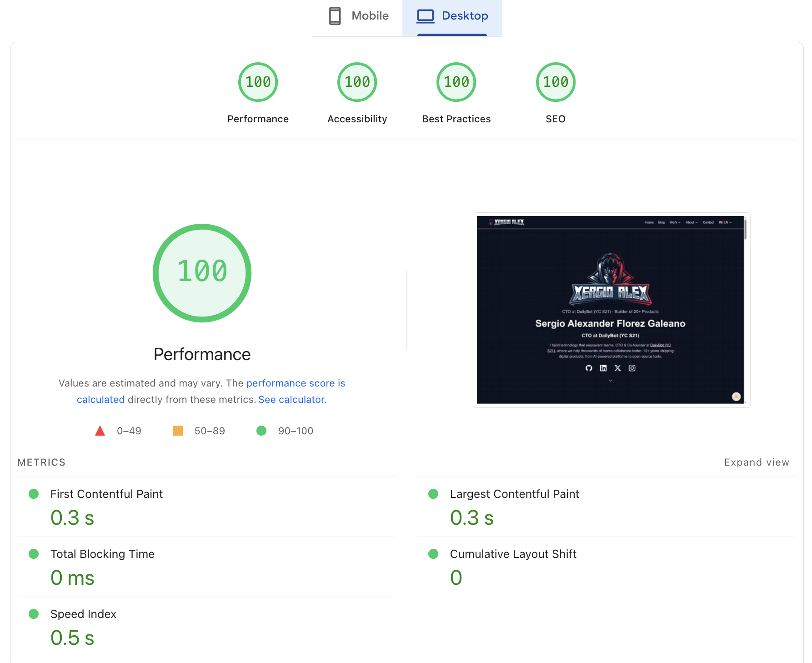Click Expand view above the metrics

pyautogui.click(x=757, y=462)
